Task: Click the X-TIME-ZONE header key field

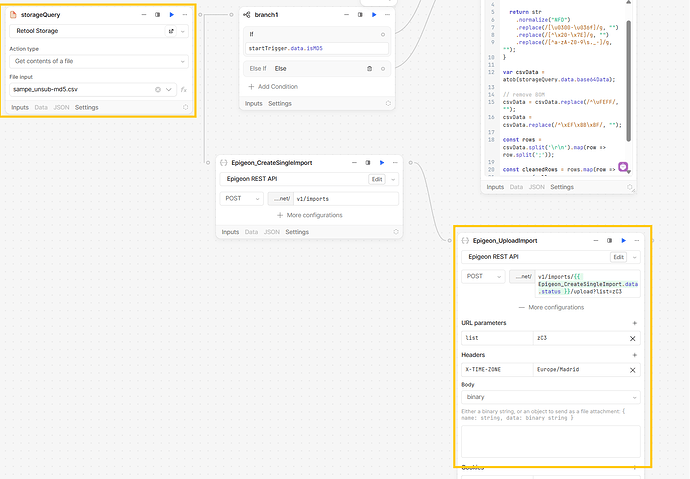Action: click(497, 369)
